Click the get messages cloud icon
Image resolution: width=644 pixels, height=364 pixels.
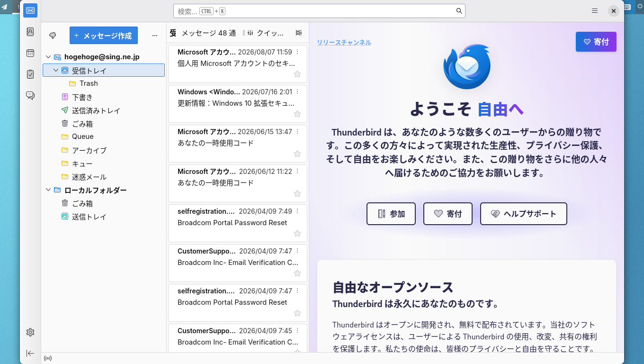[x=53, y=36]
